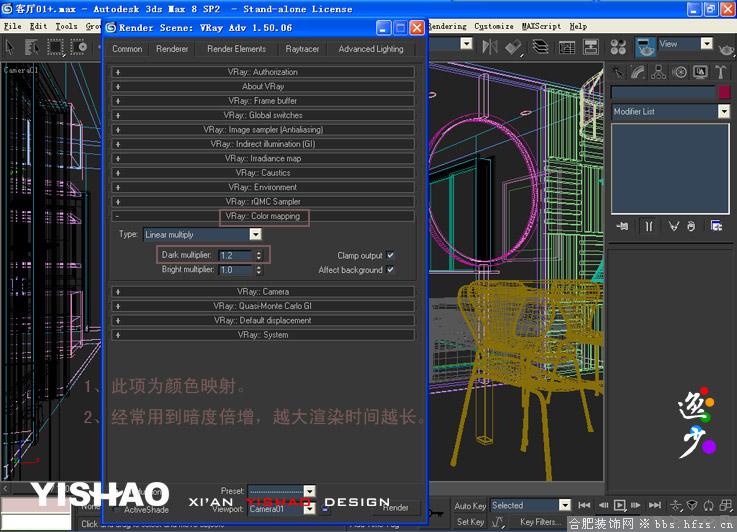This screenshot has width=737, height=532.
Task: Expand VRay:: Indirect illumination (GI) rollout
Action: (x=263, y=144)
